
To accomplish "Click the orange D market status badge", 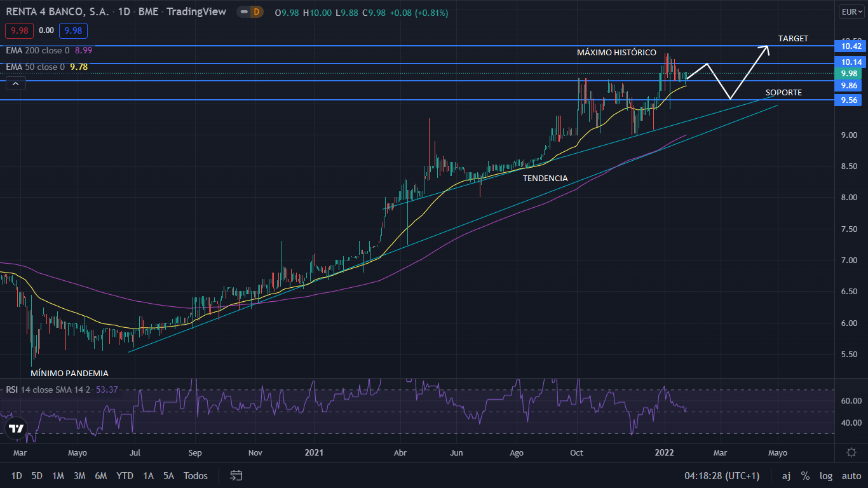I will (x=256, y=12).
